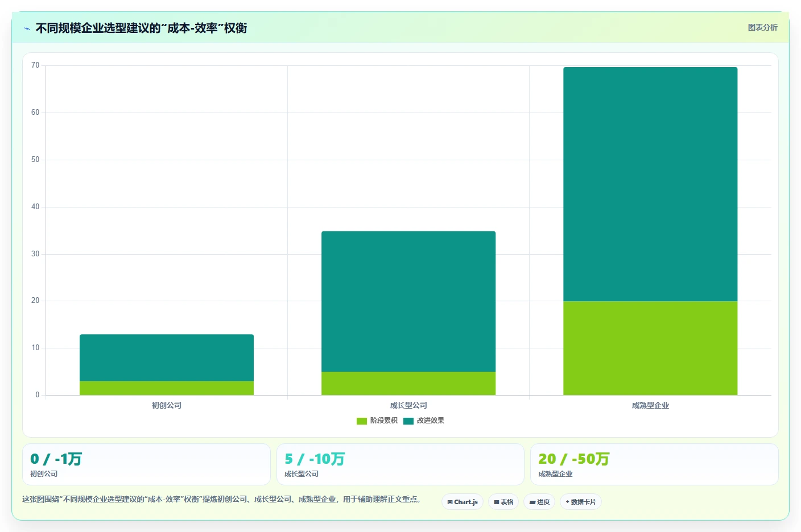Click the 进度 tag chip
The height and width of the screenshot is (532, 801).
[539, 502]
